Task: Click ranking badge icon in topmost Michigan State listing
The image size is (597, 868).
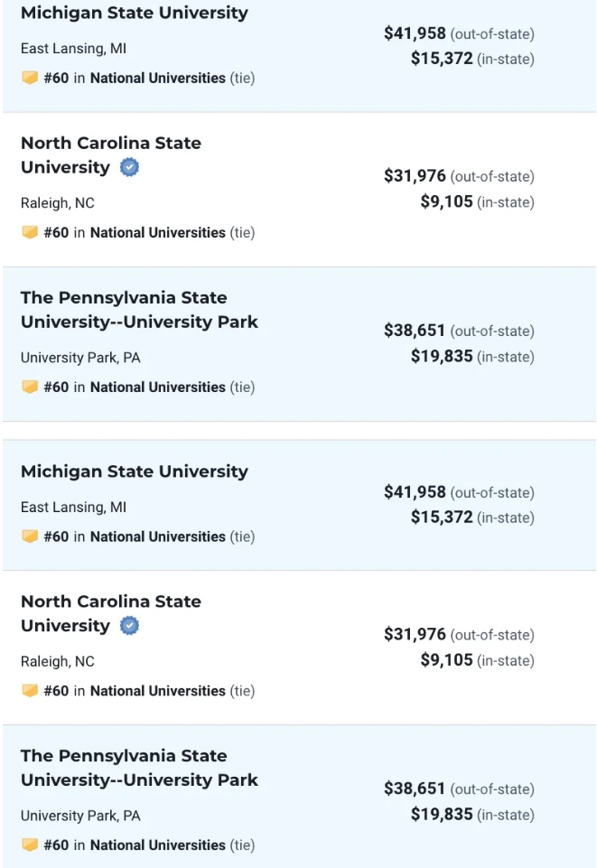Action: pos(30,78)
